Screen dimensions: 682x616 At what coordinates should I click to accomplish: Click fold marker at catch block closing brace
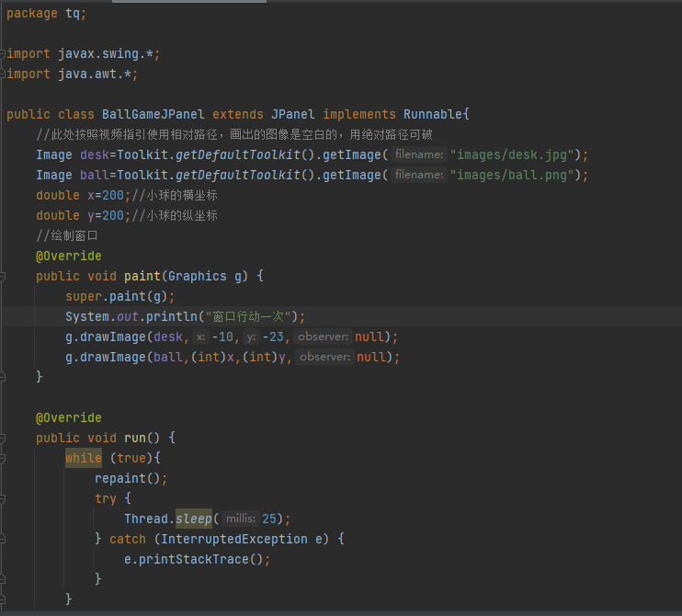click(2, 579)
